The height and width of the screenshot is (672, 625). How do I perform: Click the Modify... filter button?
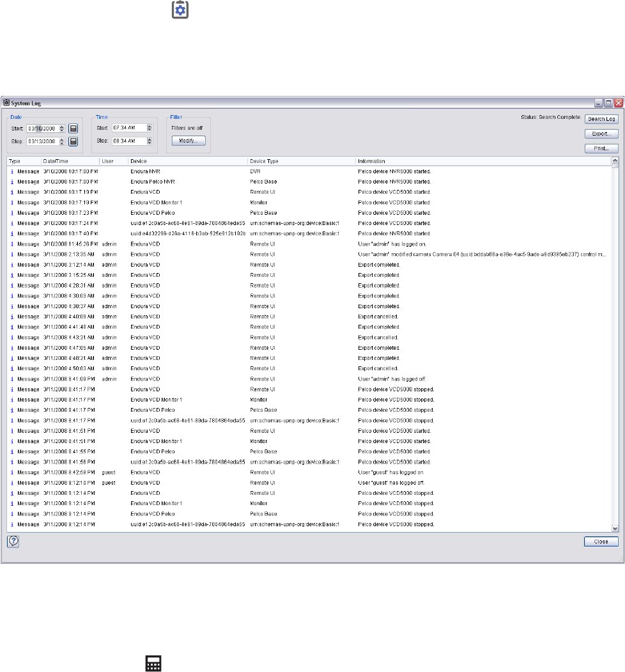tap(189, 141)
